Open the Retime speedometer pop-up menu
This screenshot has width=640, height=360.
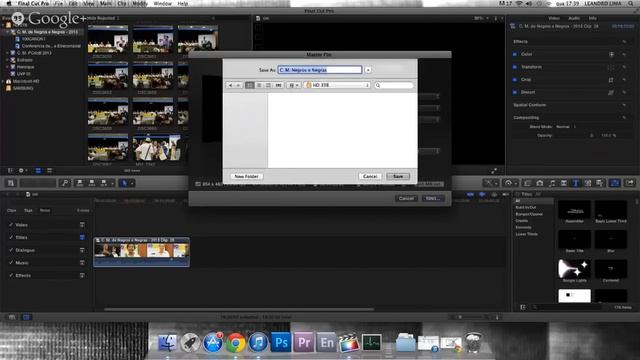point(510,183)
